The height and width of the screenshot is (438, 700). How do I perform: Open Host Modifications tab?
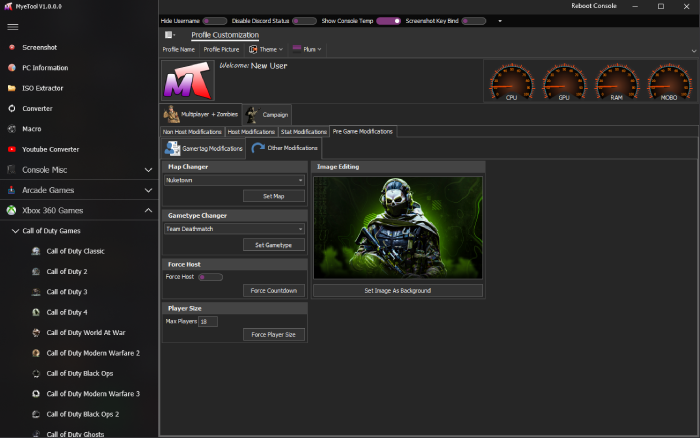pyautogui.click(x=251, y=132)
